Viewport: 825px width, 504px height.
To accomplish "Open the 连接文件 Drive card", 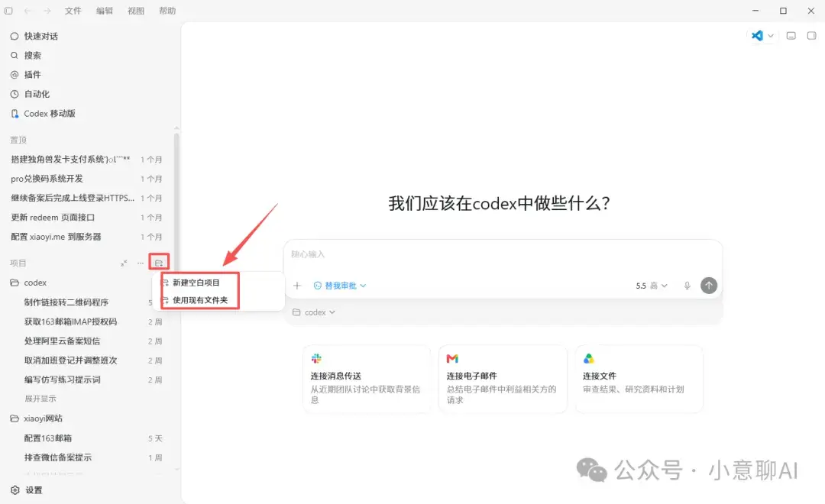I will click(x=639, y=379).
